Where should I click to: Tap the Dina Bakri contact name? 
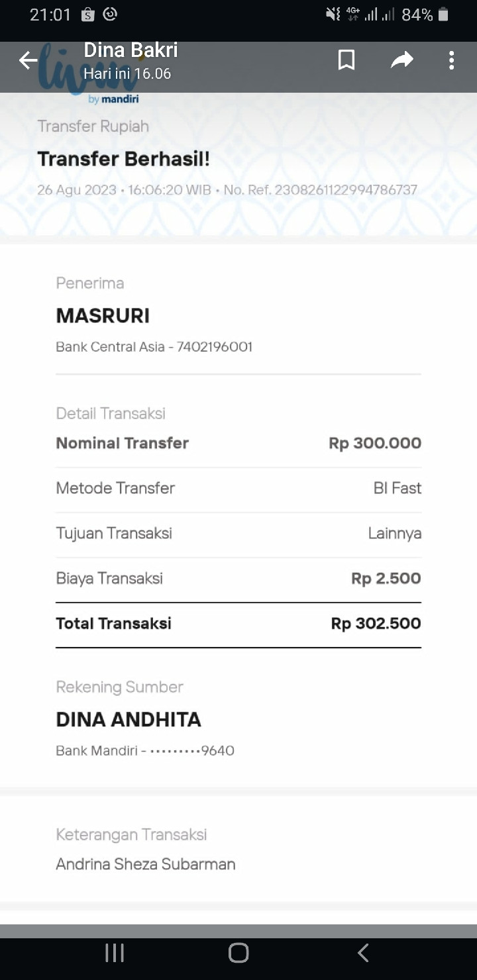131,50
